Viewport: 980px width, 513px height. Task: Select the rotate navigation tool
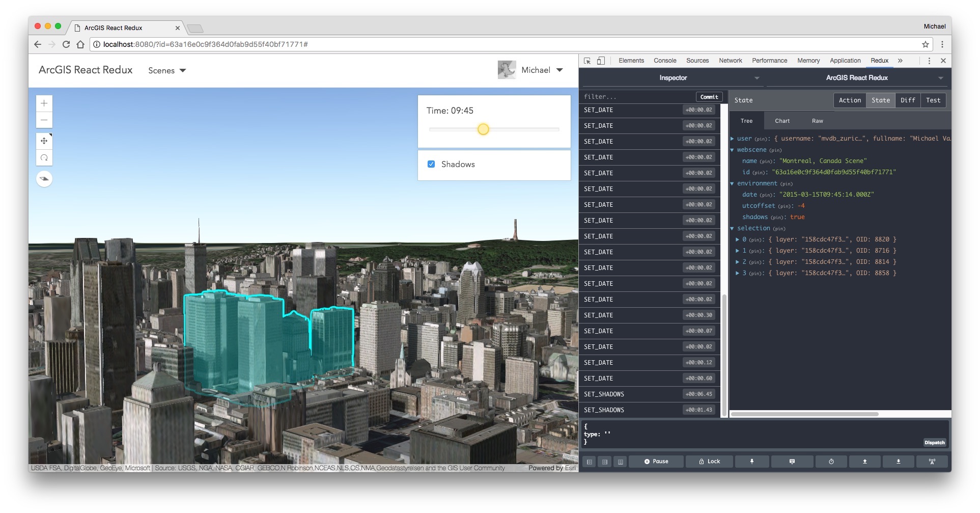(44, 158)
